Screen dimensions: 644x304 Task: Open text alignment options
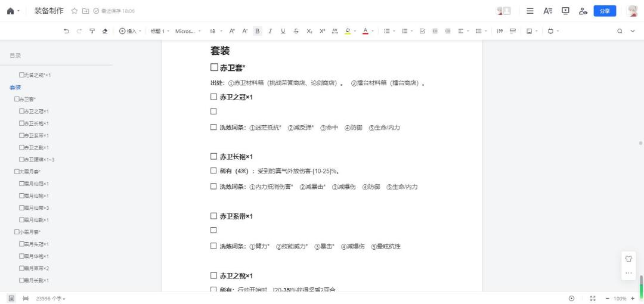click(x=463, y=31)
